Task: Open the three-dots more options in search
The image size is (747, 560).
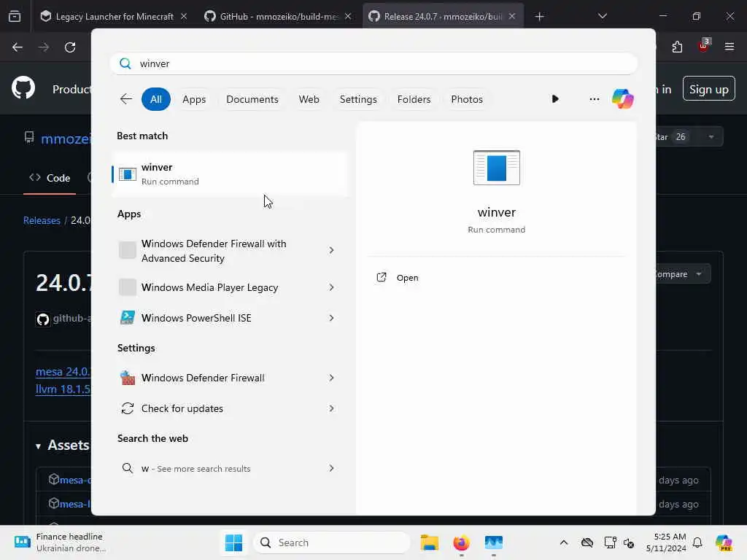Action: click(x=594, y=99)
